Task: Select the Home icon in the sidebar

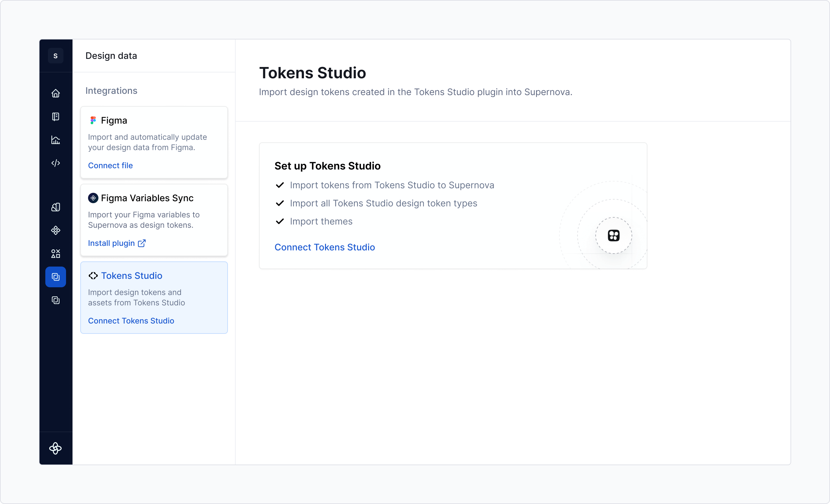Action: click(56, 93)
